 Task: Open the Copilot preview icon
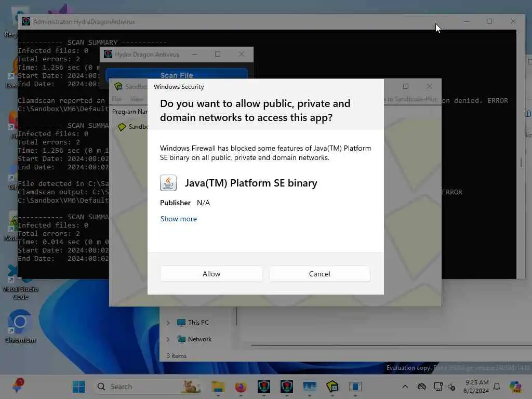pyautogui.click(x=515, y=387)
